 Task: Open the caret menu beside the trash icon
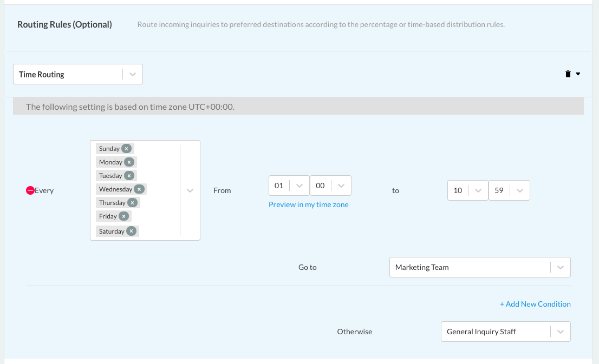coord(578,74)
